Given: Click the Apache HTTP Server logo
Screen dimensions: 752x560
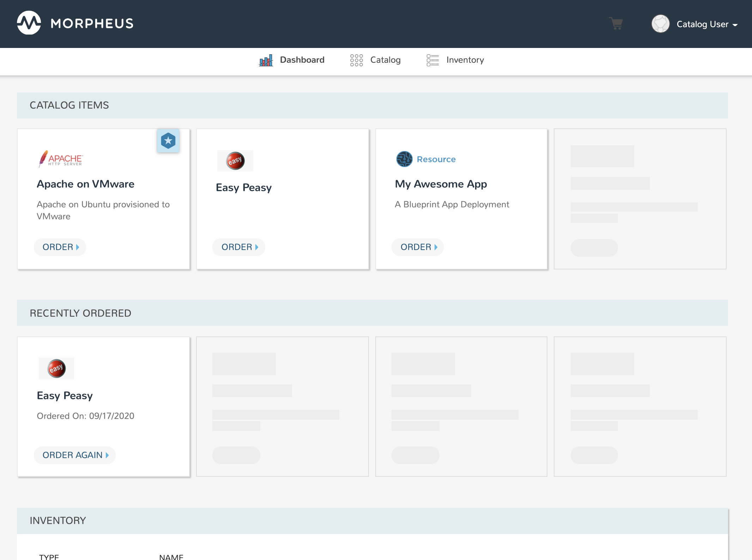Looking at the screenshot, I should point(61,159).
